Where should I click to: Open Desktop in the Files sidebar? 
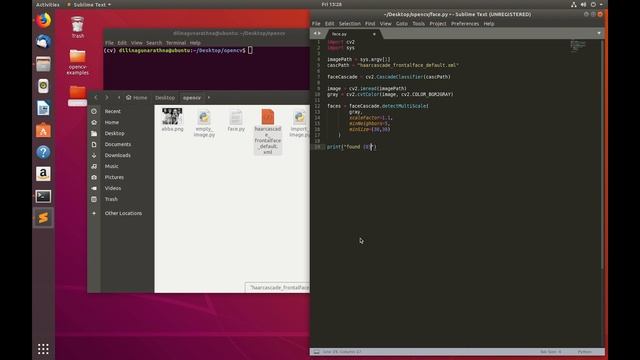[x=114, y=133]
